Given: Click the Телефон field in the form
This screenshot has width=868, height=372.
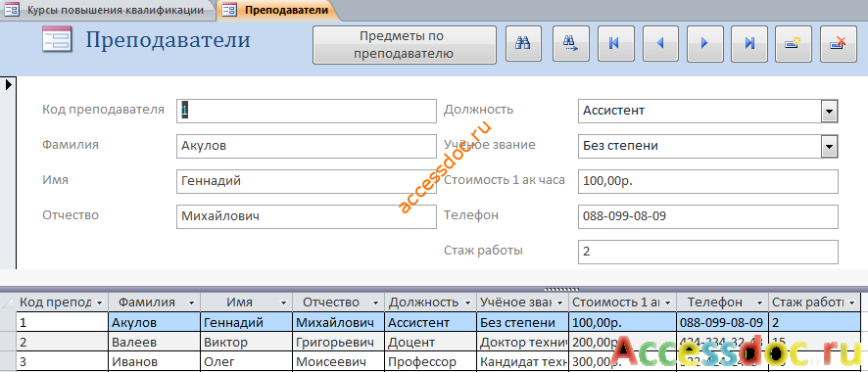Looking at the screenshot, I should (708, 216).
